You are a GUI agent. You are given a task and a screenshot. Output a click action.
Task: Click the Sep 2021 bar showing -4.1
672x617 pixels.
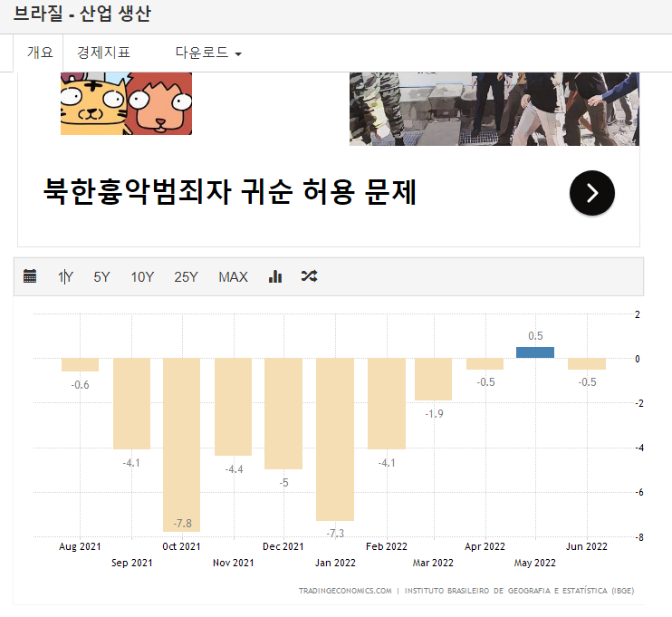(x=131, y=403)
